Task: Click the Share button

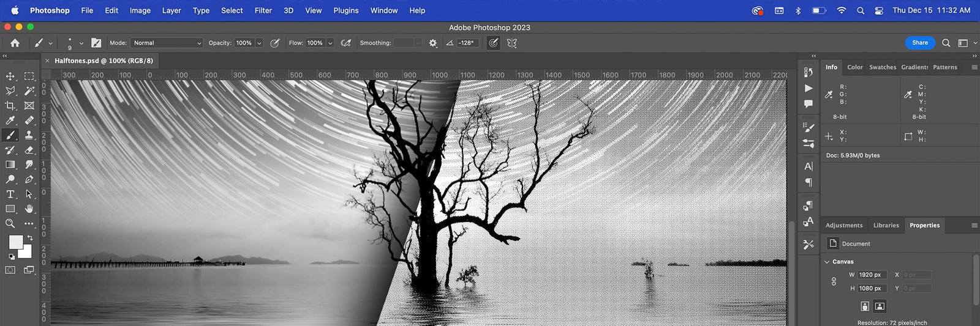Action: coord(919,43)
